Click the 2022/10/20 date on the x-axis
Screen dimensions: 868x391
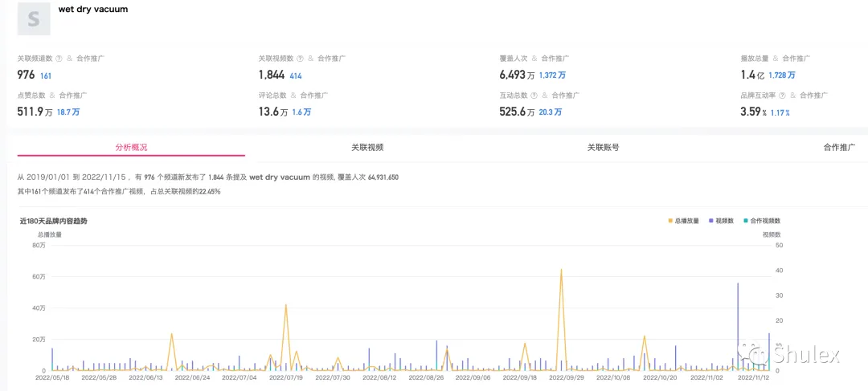click(659, 378)
